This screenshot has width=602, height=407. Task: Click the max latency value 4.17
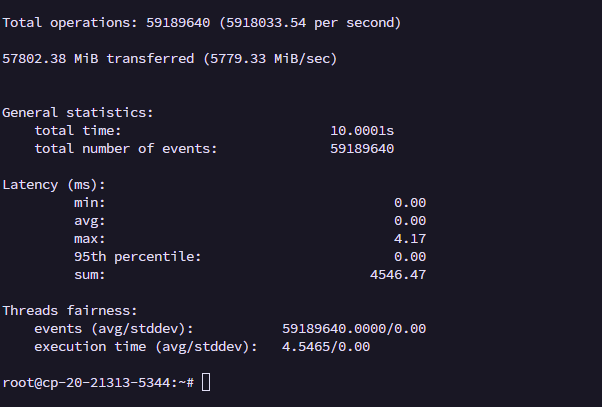[410, 238]
